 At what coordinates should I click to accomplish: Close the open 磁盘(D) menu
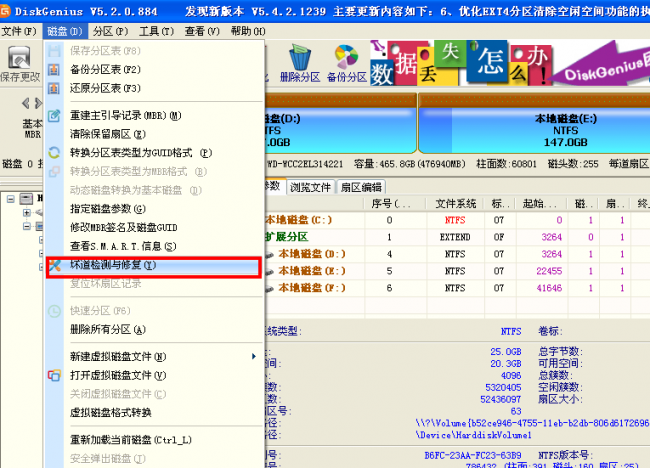coord(64,31)
